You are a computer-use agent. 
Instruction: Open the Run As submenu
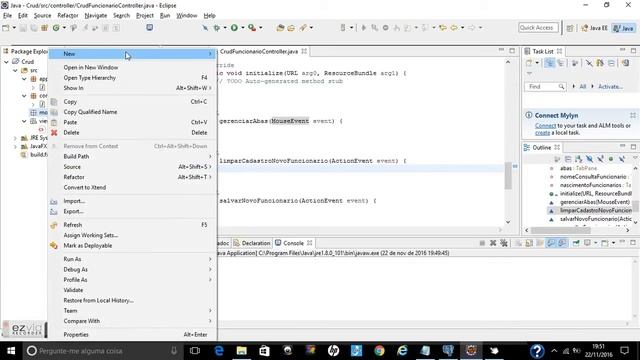(x=133, y=259)
